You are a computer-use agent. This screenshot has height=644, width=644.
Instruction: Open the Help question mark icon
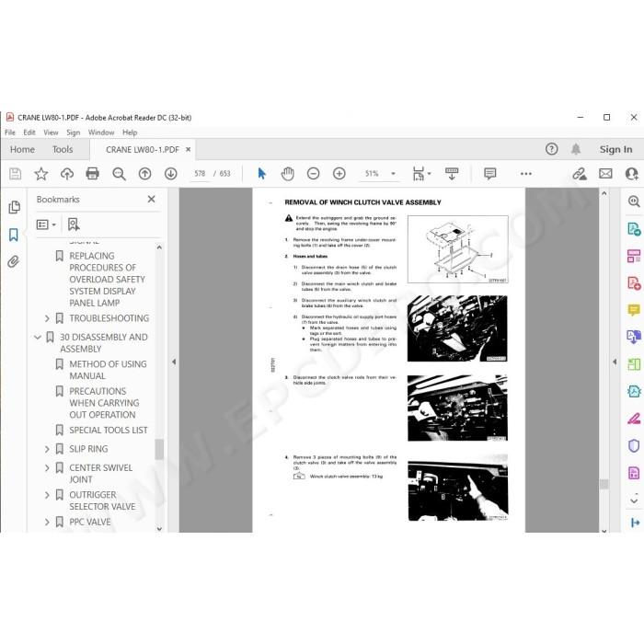coord(552,149)
